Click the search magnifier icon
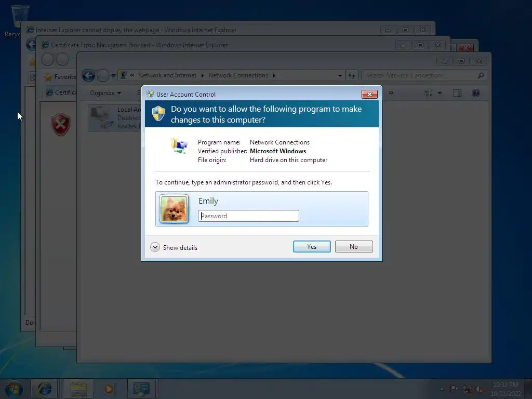This screenshot has height=399, width=532. [481, 75]
